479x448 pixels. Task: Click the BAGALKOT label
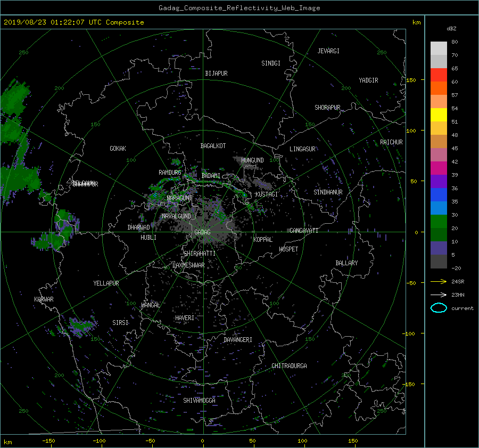tap(213, 146)
